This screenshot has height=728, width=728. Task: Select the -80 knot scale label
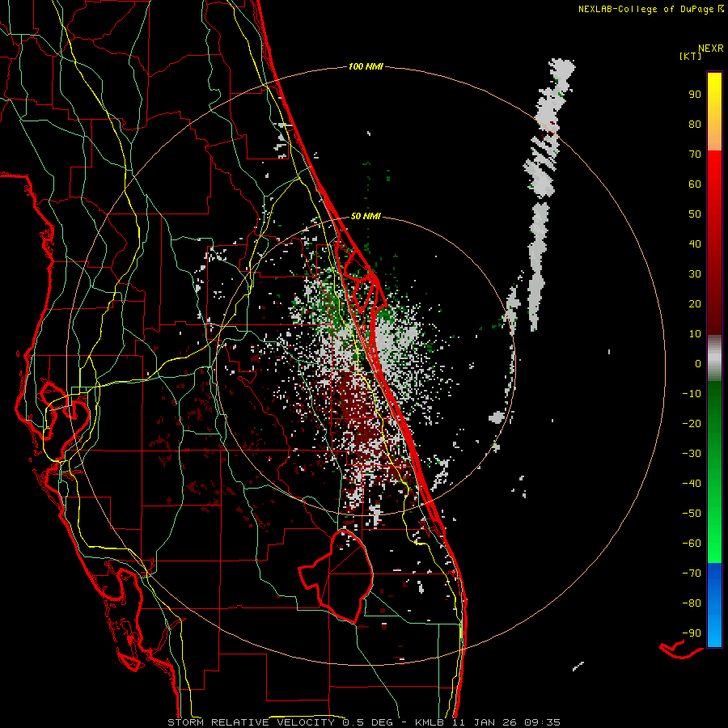coord(692,603)
